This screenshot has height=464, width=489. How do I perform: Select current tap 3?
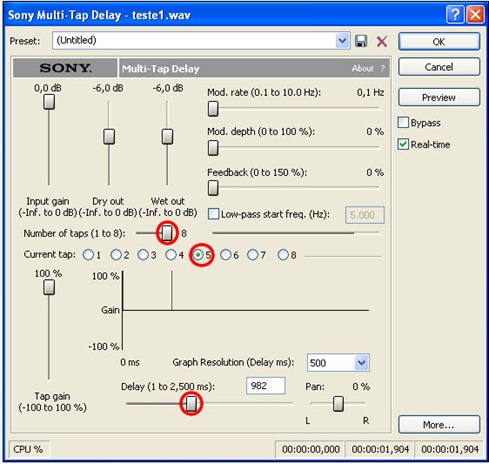tap(143, 255)
